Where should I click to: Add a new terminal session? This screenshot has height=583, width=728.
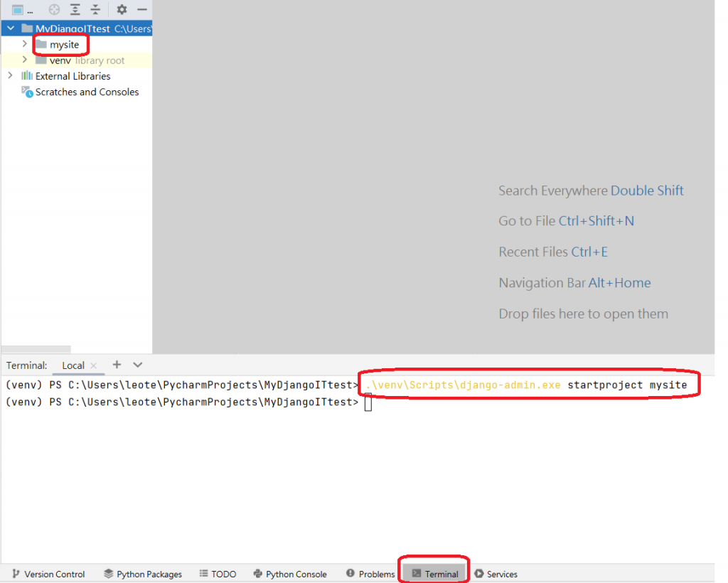click(x=117, y=365)
